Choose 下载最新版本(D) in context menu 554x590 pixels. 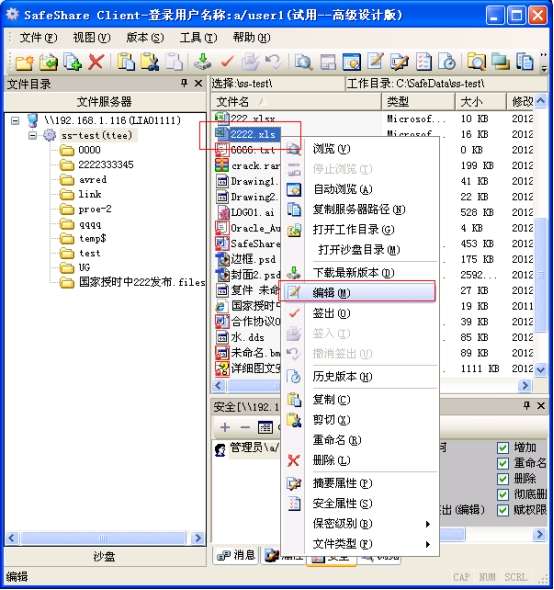click(359, 273)
